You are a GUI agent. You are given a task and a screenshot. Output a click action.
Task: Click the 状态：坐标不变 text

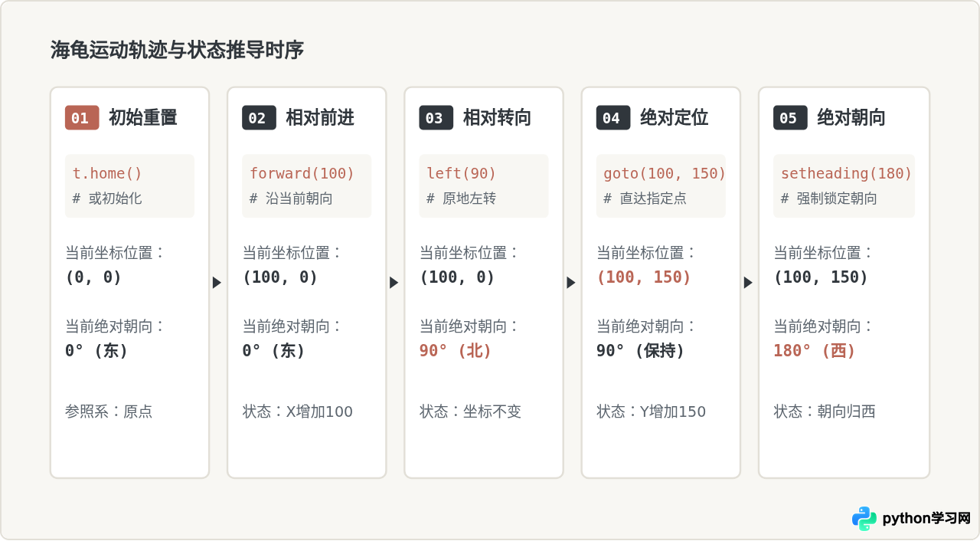470,411
